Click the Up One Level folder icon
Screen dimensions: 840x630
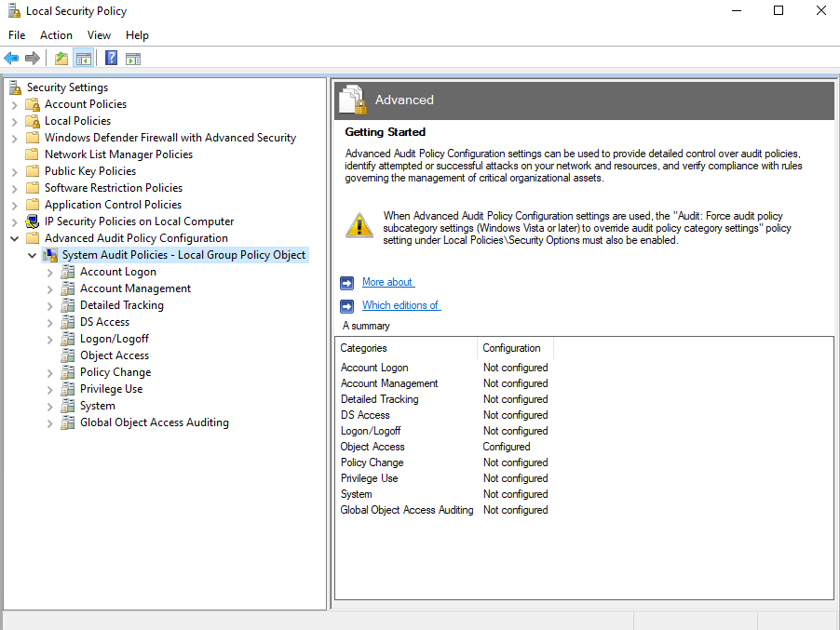(x=61, y=59)
